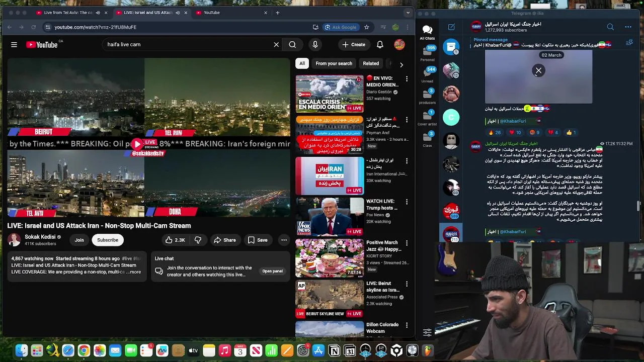
Task: Select 'From your search' filter chip
Action: pos(334,63)
